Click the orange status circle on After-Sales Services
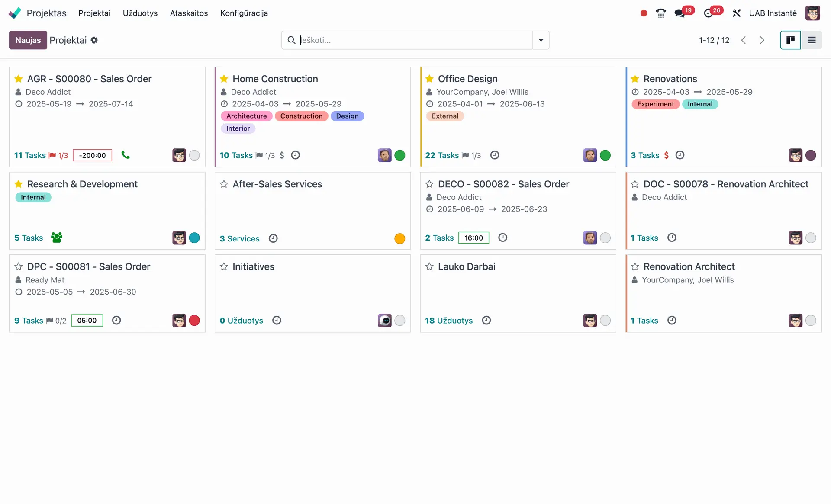Screen dimensions: 831x504 [399, 239]
